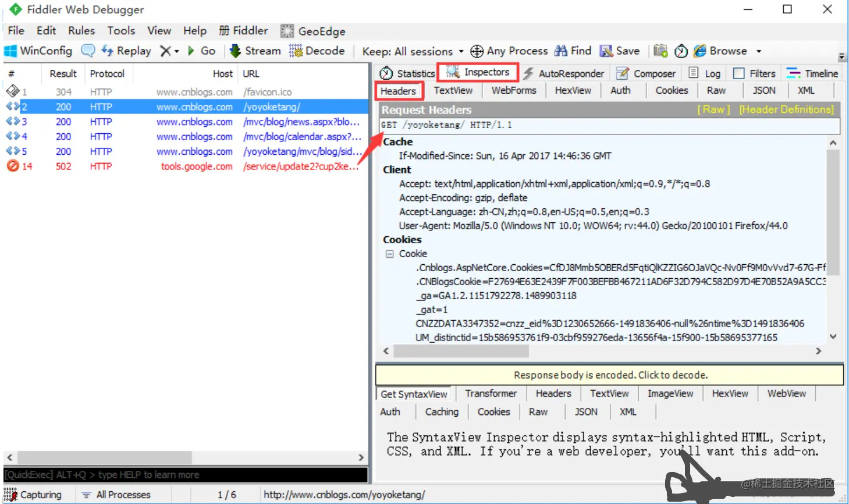The height and width of the screenshot is (504, 849).
Task: Click the [Raw] link in Request Headers
Action: pos(713,109)
